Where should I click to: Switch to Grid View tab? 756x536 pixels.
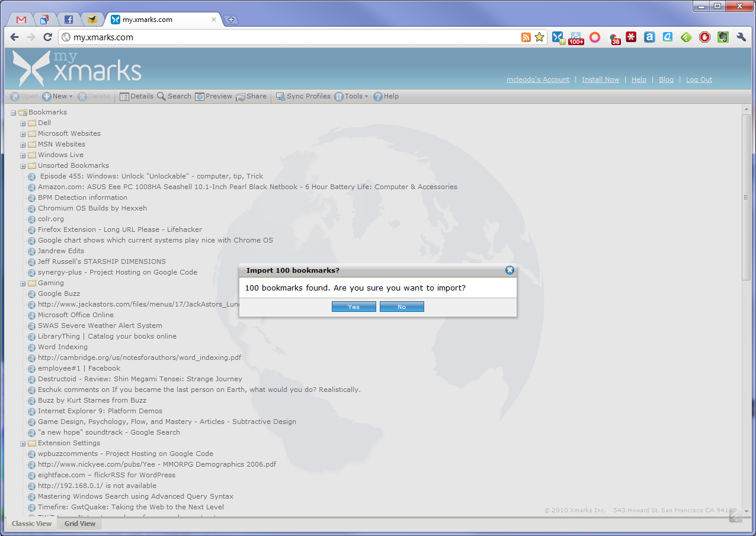(x=80, y=524)
